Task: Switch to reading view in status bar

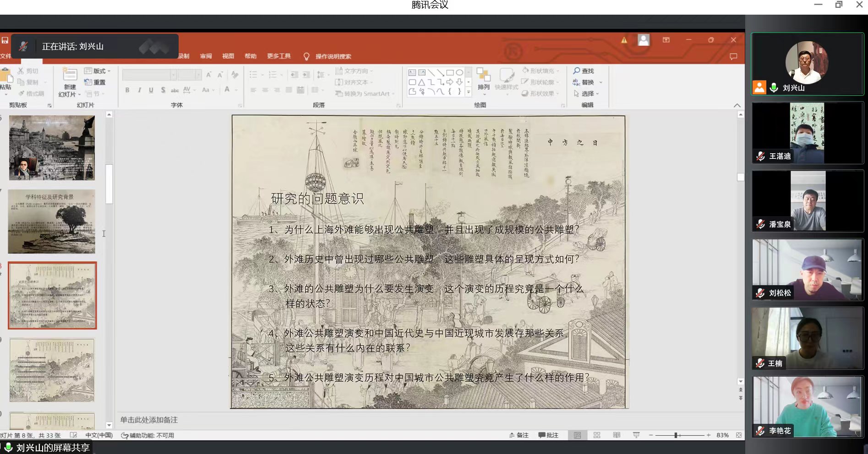Action: coord(617,435)
